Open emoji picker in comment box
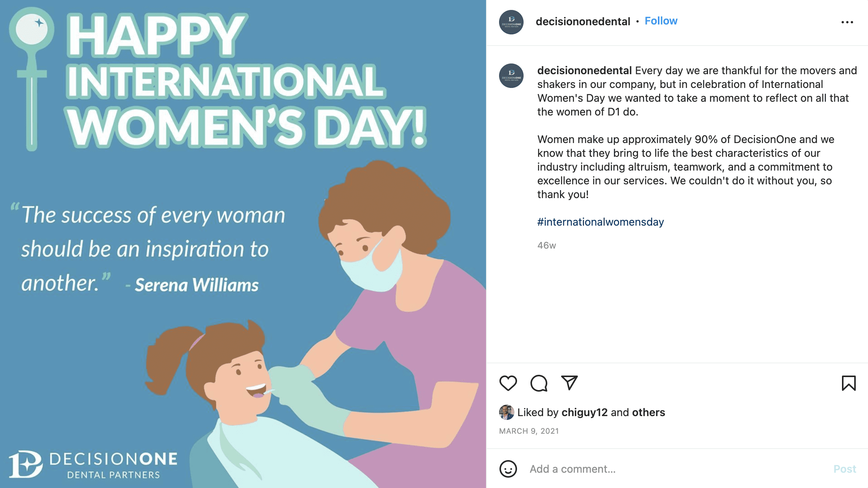This screenshot has height=488, width=868. tap(508, 469)
